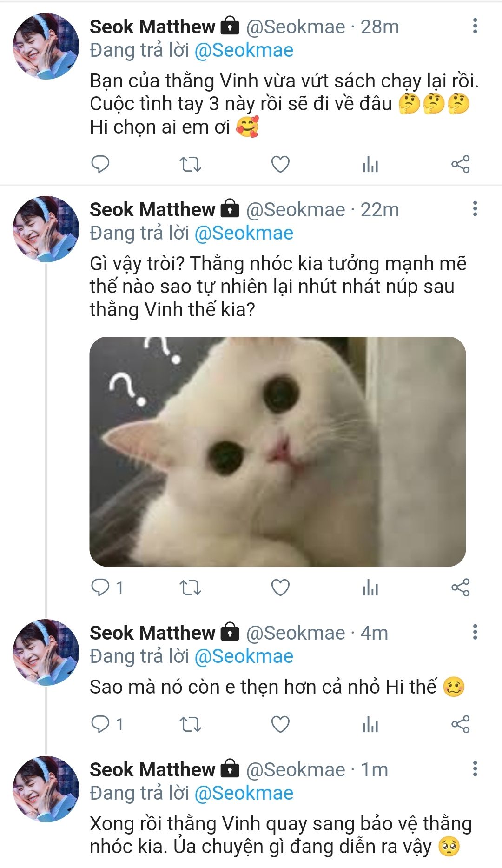Open more options for the 4m tweet

pos(475,632)
